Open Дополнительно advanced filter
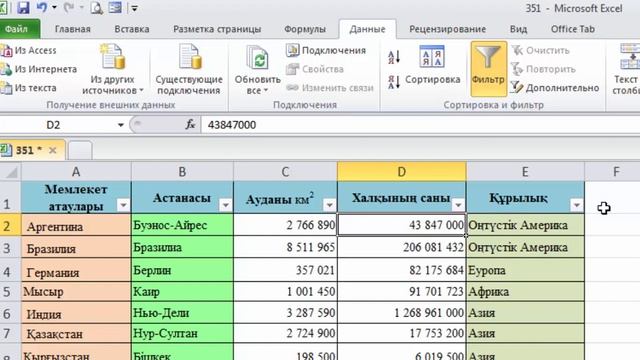Screen dimensions: 640x360 [x=555, y=88]
